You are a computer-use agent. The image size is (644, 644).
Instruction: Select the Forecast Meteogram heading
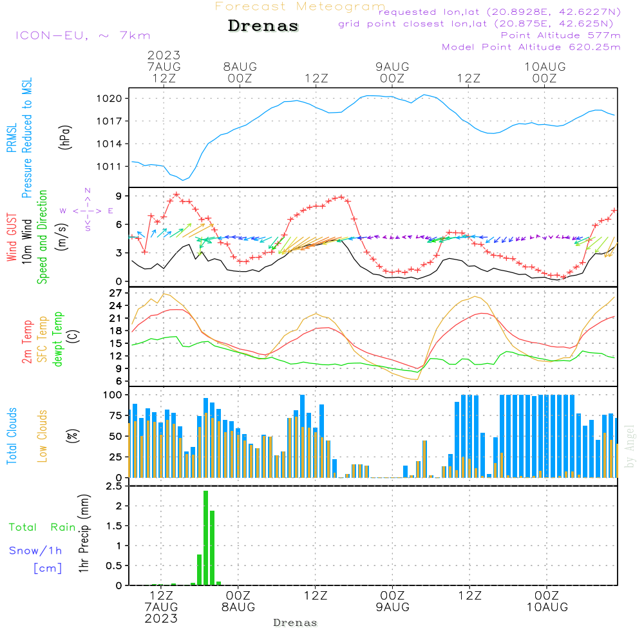299,7
